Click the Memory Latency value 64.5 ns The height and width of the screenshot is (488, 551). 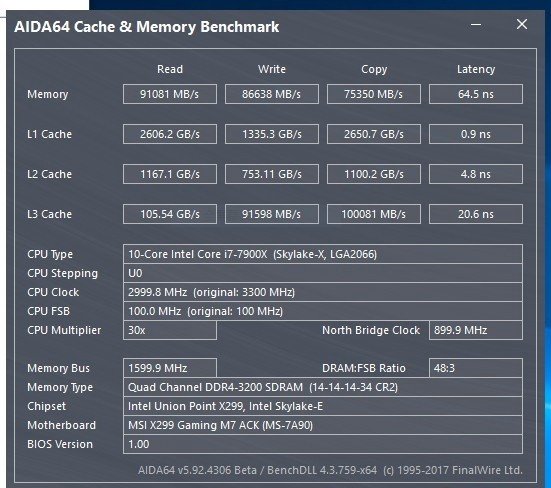coord(476,94)
